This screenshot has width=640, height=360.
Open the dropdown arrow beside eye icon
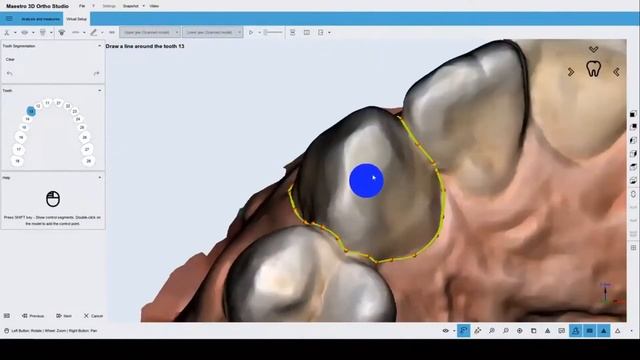coord(454,331)
